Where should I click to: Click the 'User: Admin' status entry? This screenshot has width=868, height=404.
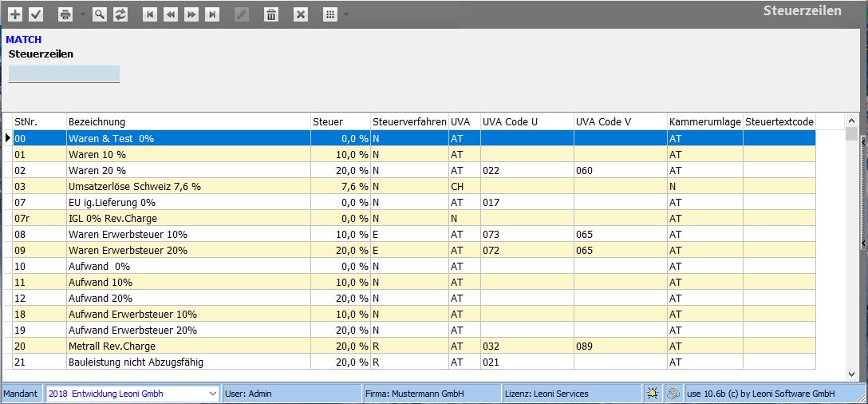[x=292, y=394]
